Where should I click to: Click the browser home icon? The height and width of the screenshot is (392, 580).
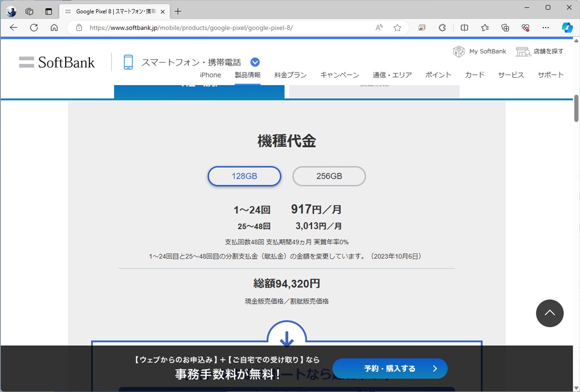coord(54,28)
